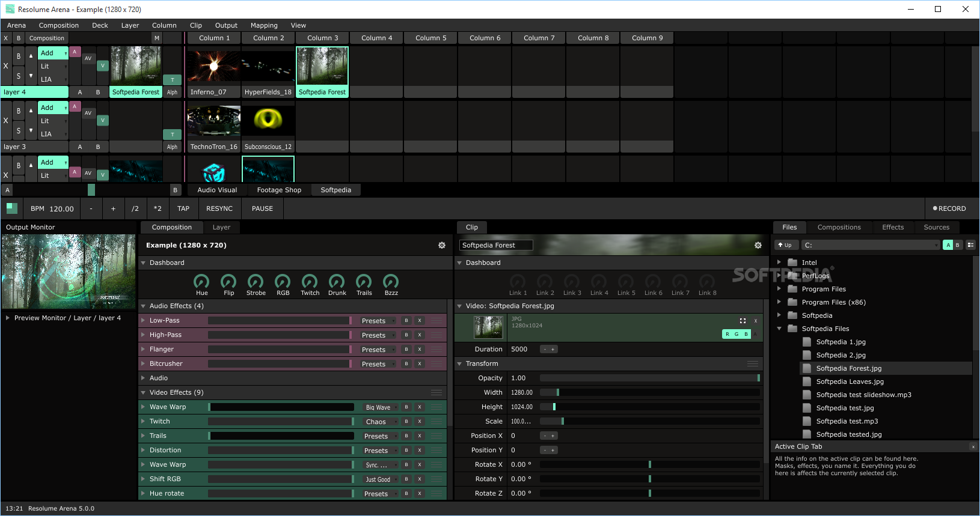Open the Chaos preset dropdown for Twitch
The width and height of the screenshot is (980, 516).
[x=381, y=422]
